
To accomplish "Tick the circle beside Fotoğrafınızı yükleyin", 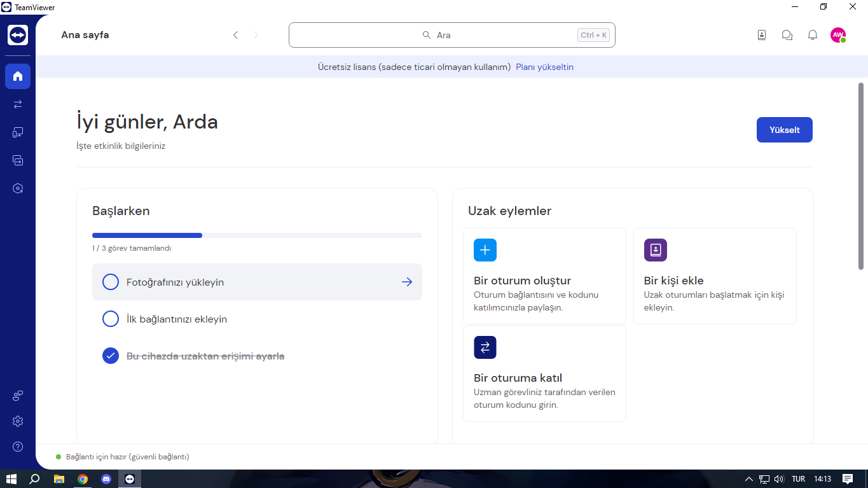I will pyautogui.click(x=111, y=282).
